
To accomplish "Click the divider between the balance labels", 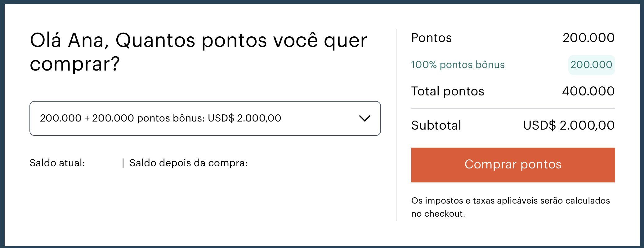I will [123, 163].
